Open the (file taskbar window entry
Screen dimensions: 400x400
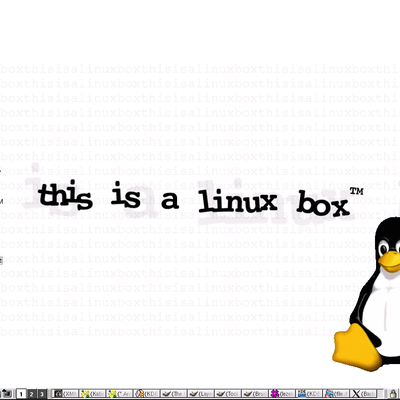(336, 394)
